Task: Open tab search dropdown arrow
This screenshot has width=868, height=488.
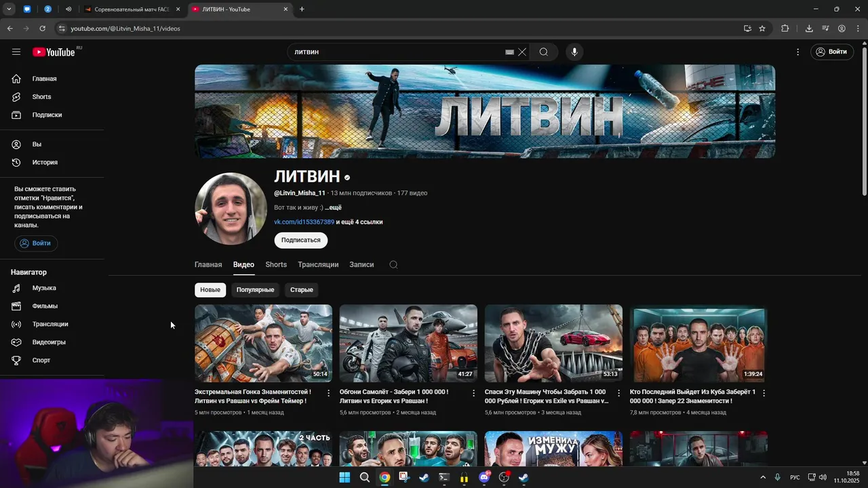Action: (x=9, y=9)
